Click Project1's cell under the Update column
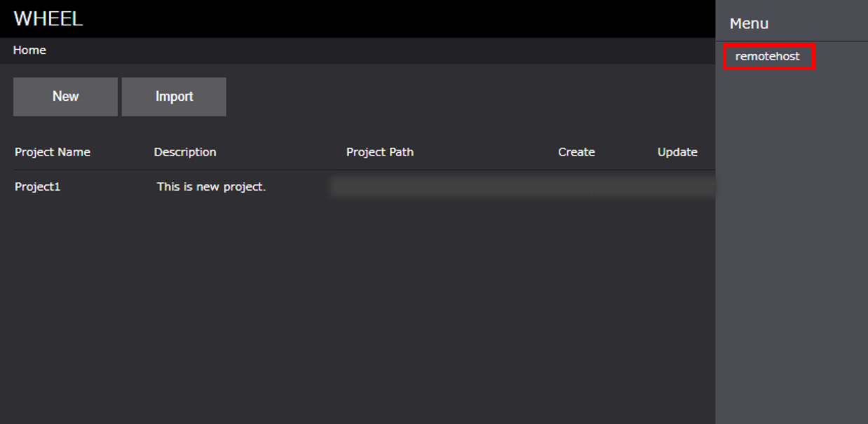 (x=677, y=187)
